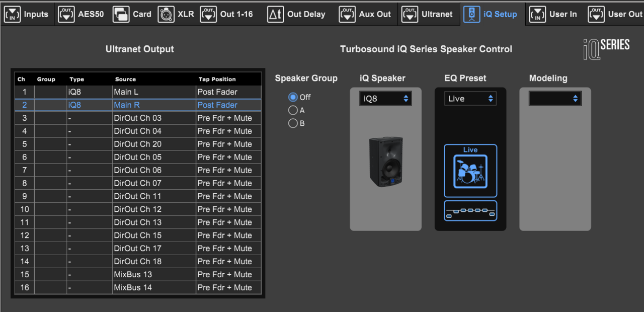The height and width of the screenshot is (312, 644).
Task: Select the DirOut Ch 20 source
Action: click(154, 144)
